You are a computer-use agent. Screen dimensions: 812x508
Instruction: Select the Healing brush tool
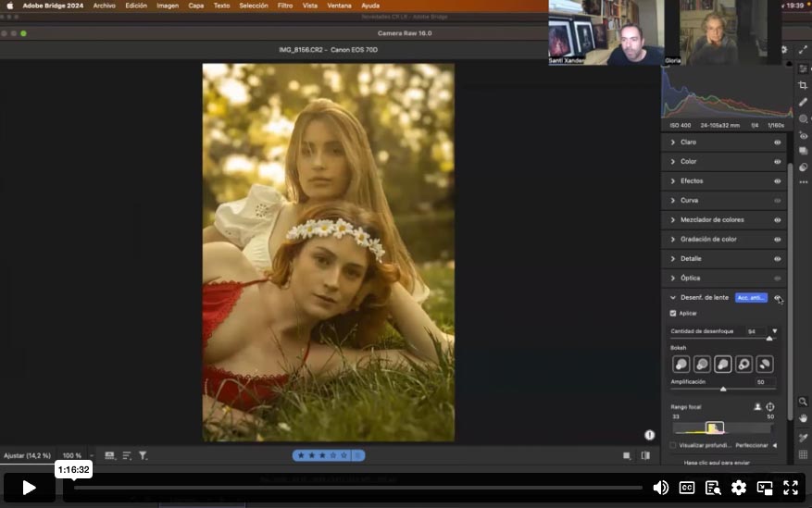point(803,102)
